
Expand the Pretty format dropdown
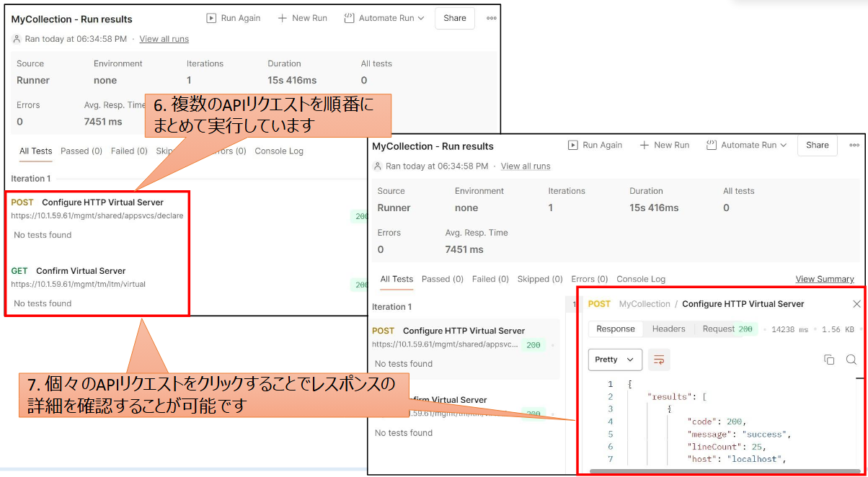click(x=615, y=360)
